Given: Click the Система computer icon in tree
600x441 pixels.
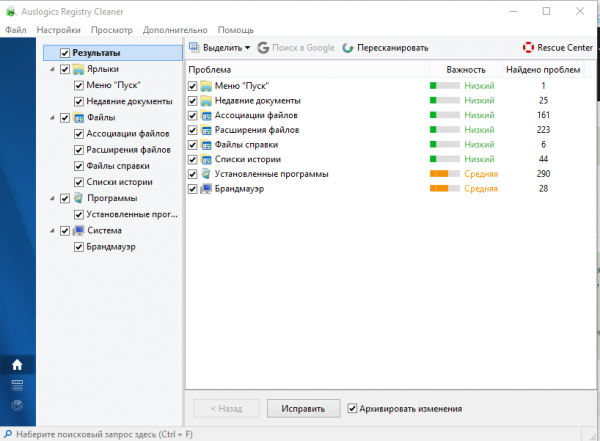Looking at the screenshot, I should pyautogui.click(x=78, y=230).
